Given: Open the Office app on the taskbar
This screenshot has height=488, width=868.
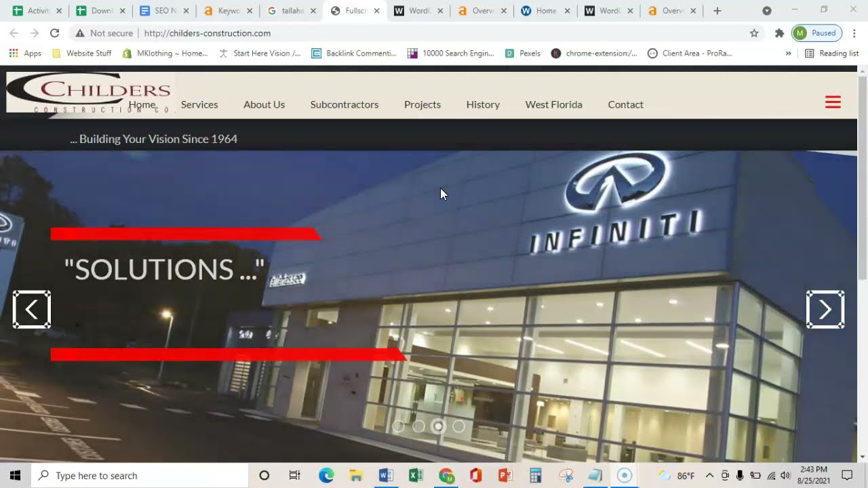Looking at the screenshot, I should pyautogui.click(x=475, y=476).
